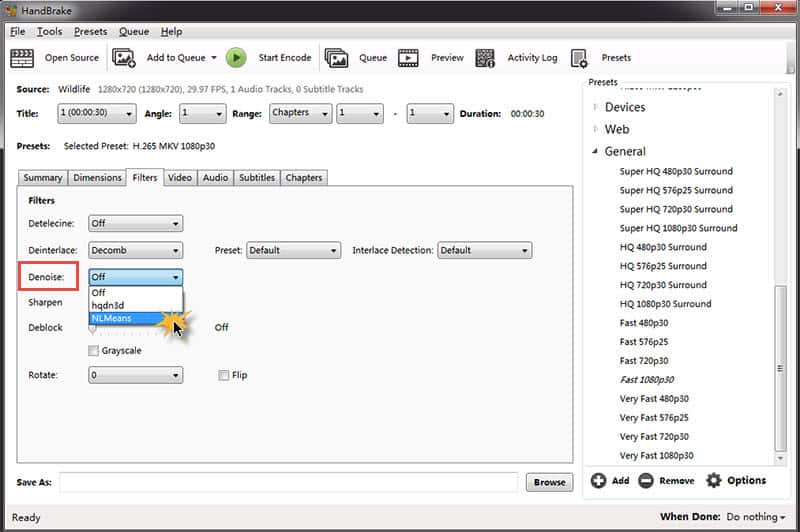Select the Super HQ 480p30 Surround preset
The height and width of the screenshot is (532, 800).
pos(676,171)
